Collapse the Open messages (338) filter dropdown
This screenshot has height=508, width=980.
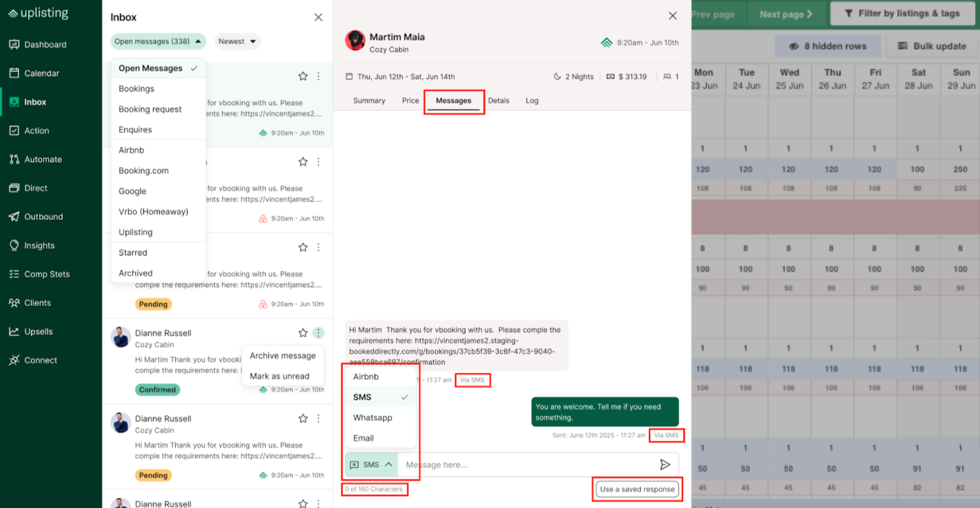158,41
